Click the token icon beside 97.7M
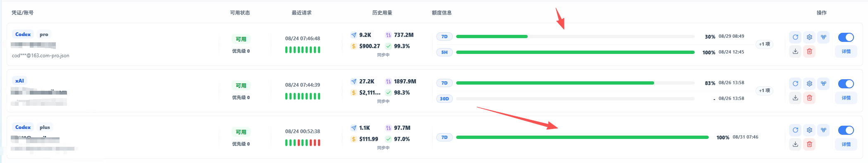Image resolution: width=868 pixels, height=163 pixels. pyautogui.click(x=388, y=128)
